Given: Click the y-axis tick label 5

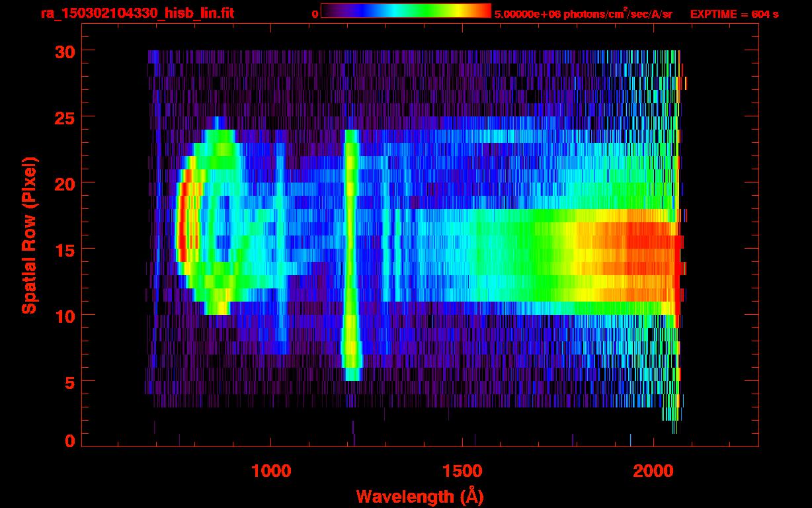Looking at the screenshot, I should 71,382.
